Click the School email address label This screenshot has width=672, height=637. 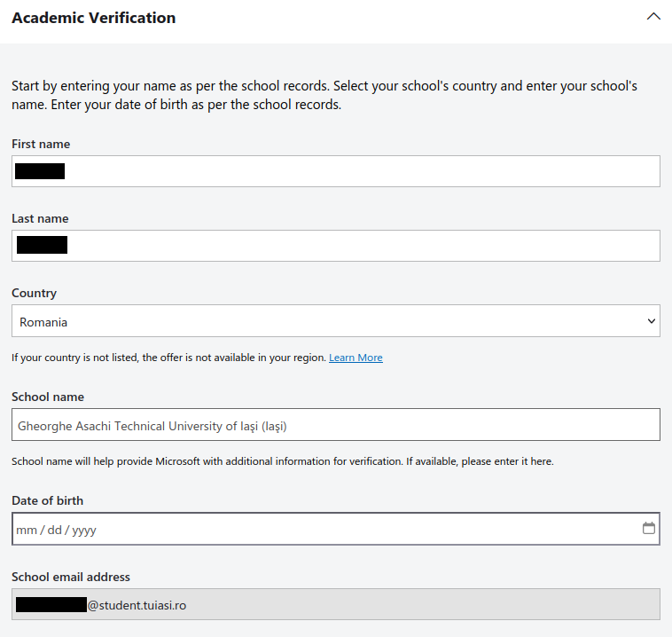[71, 577]
